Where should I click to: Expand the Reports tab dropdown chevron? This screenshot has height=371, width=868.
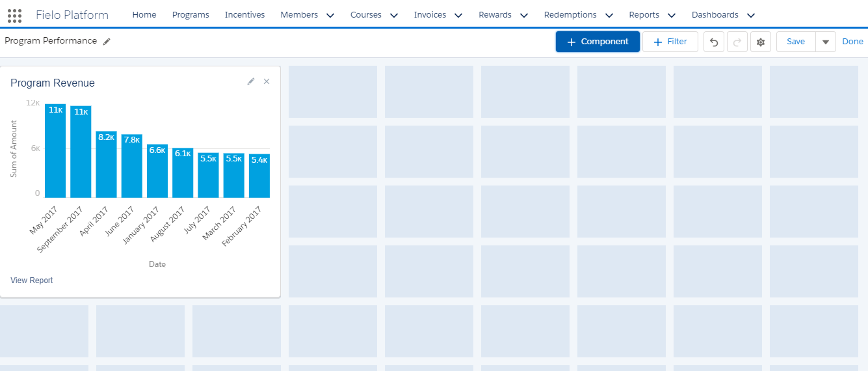[672, 15]
